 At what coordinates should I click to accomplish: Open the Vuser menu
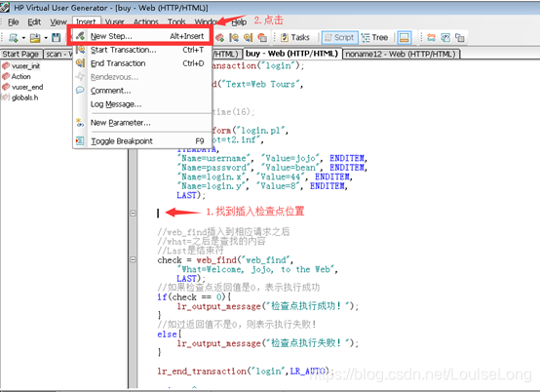coord(114,22)
